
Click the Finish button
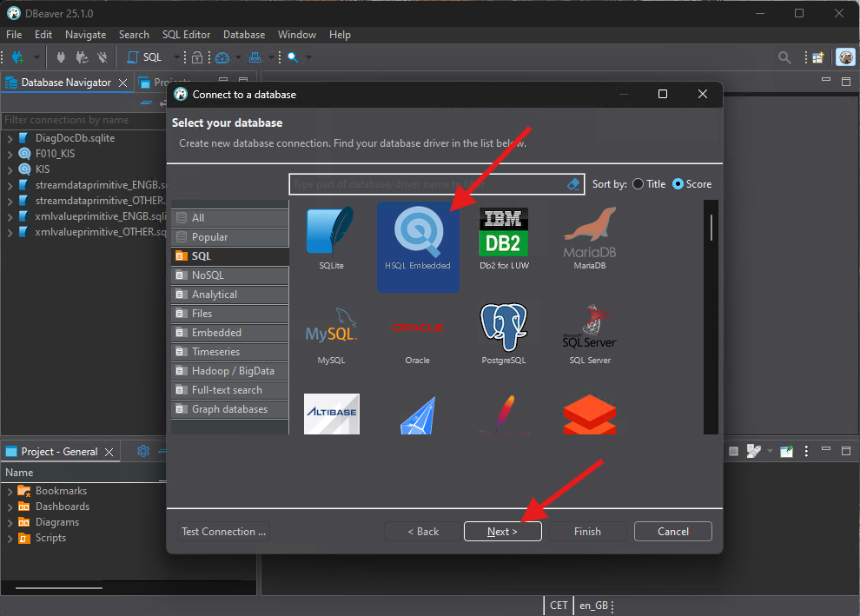click(587, 531)
